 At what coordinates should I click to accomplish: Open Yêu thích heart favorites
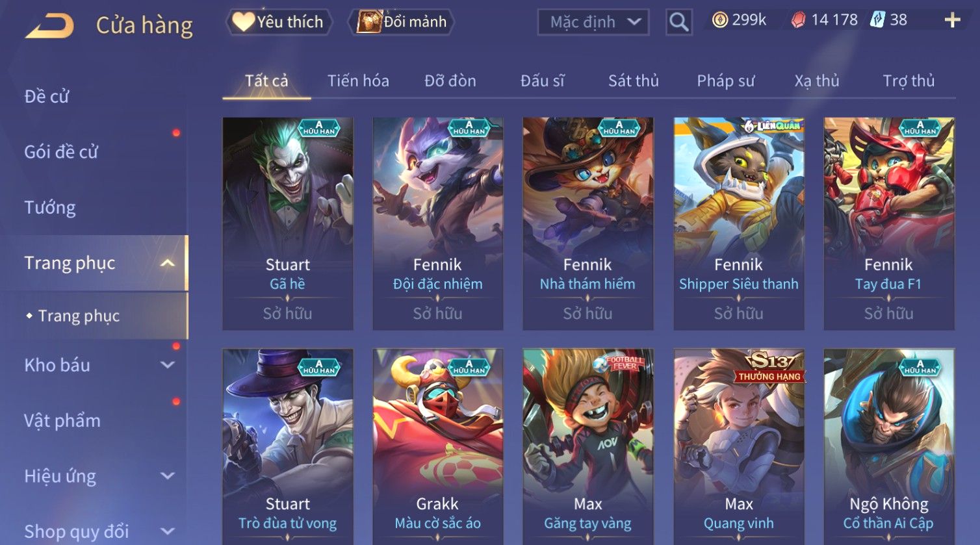279,22
